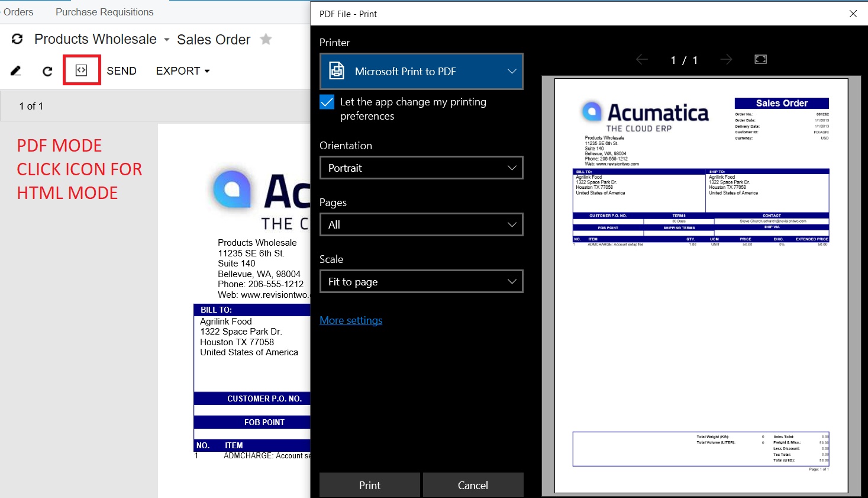Image resolution: width=868 pixels, height=498 pixels.
Task: Click the SEND toolbar button
Action: point(121,71)
